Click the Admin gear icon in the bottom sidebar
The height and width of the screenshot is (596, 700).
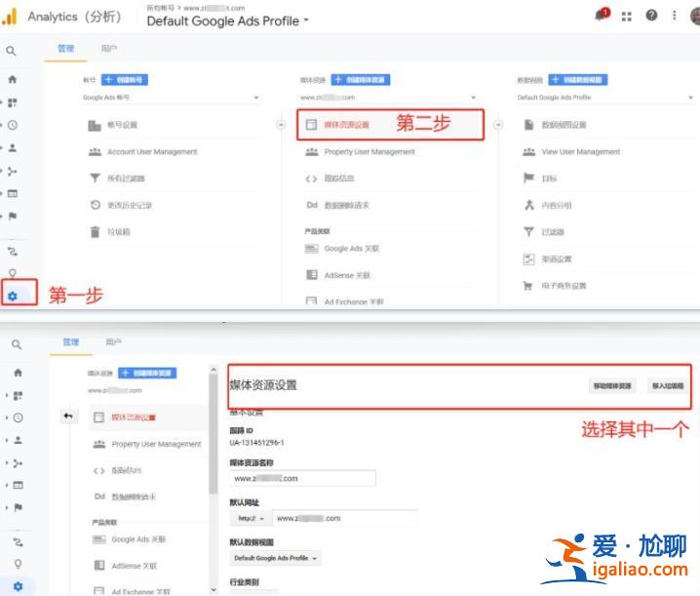[x=18, y=586]
